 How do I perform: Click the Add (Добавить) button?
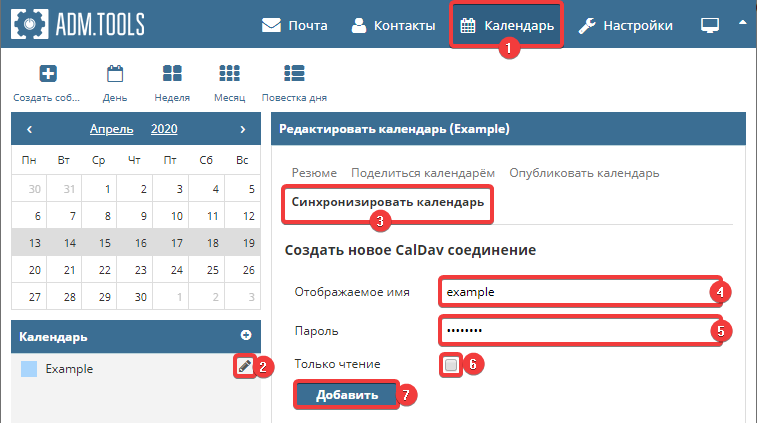click(x=346, y=395)
